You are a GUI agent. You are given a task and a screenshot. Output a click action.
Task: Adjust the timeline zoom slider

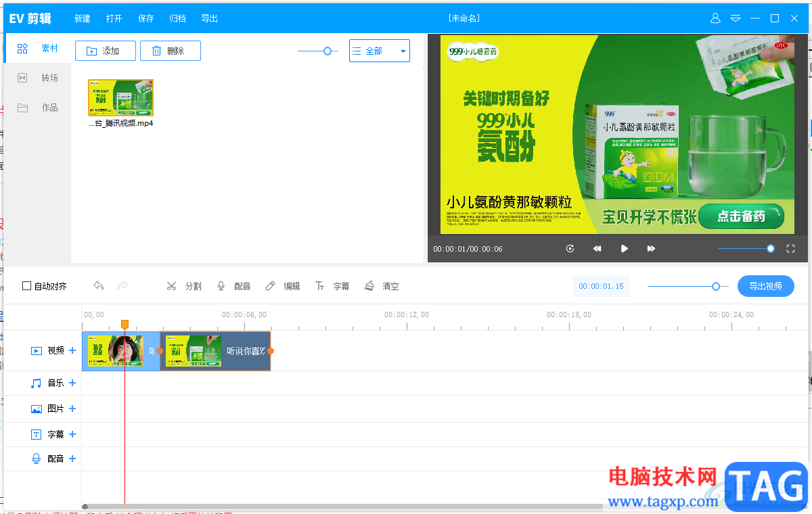pos(716,286)
